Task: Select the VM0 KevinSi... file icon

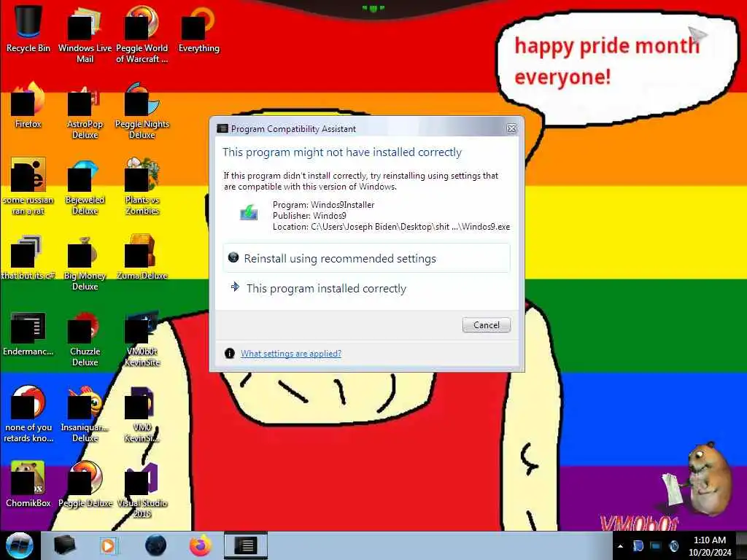Action: 142,414
